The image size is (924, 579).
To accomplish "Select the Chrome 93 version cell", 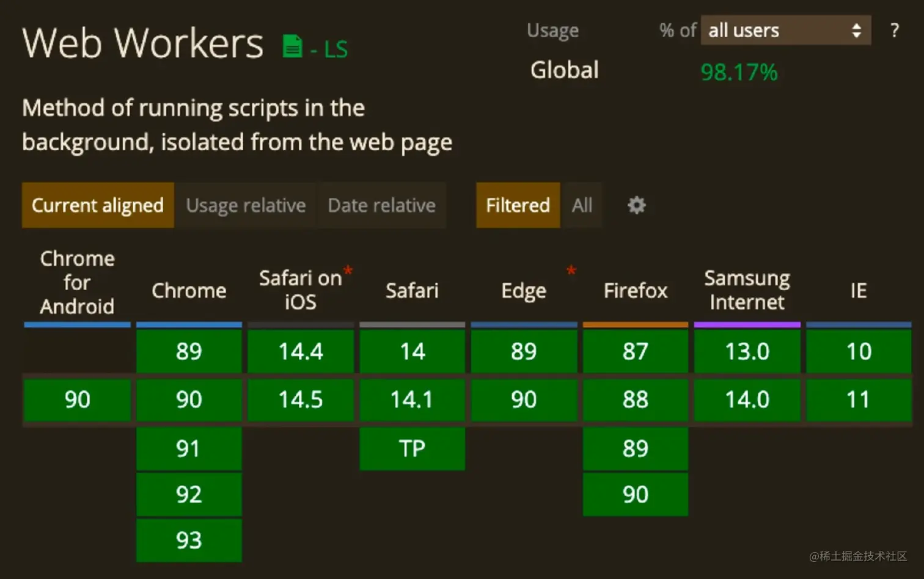I will 189,540.
